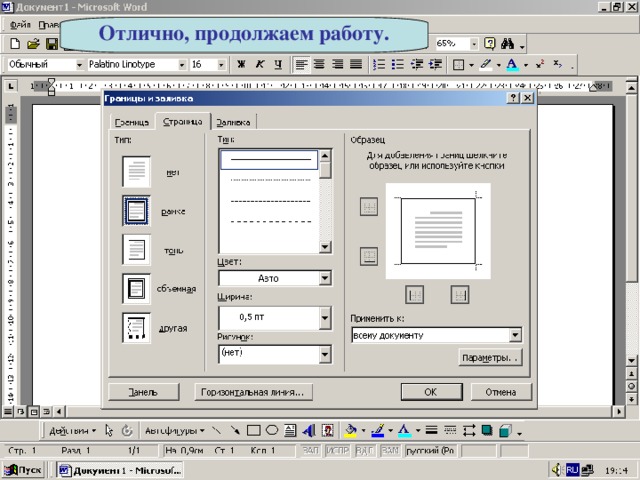Open 'Применить к' всему документу dropdown

[515, 335]
